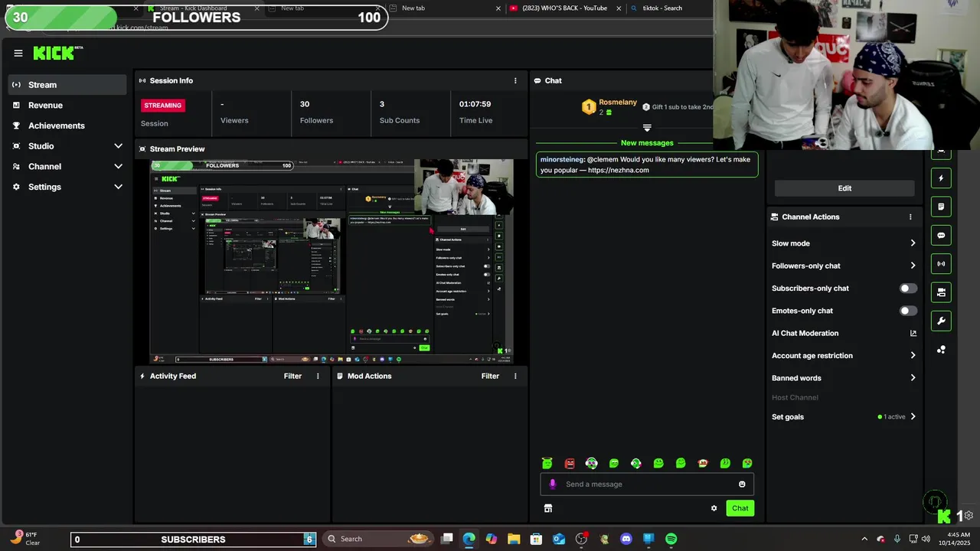
Task: Click the lightning bolt widget icon
Action: [x=941, y=178]
